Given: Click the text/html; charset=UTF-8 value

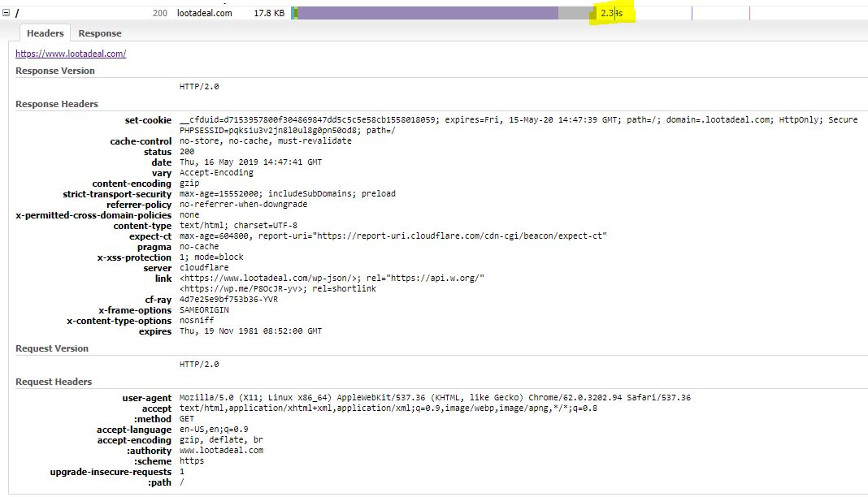Looking at the screenshot, I should 238,226.
